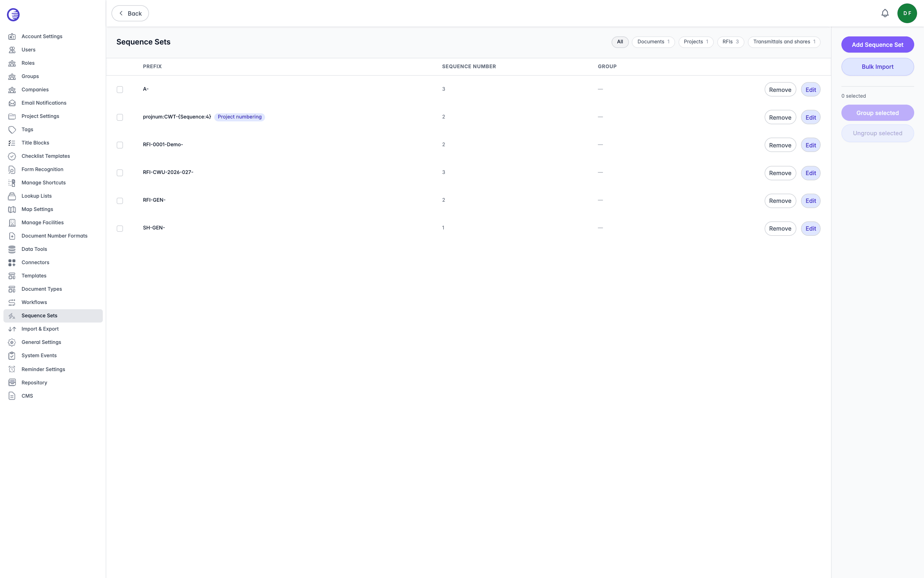This screenshot has width=924, height=578.
Task: Click the Email Notifications envelope icon
Action: pos(12,103)
